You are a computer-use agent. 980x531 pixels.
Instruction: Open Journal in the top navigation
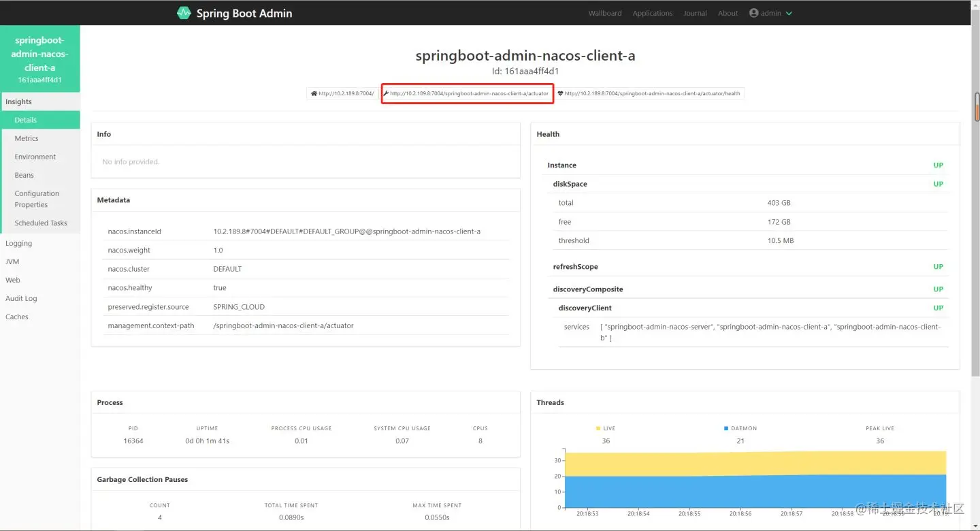pyautogui.click(x=695, y=13)
